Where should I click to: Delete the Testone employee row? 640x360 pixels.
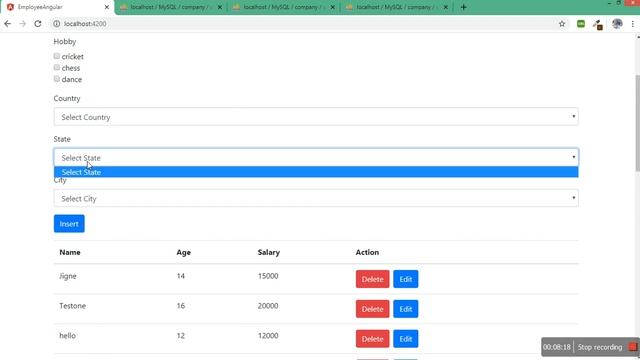(x=372, y=309)
